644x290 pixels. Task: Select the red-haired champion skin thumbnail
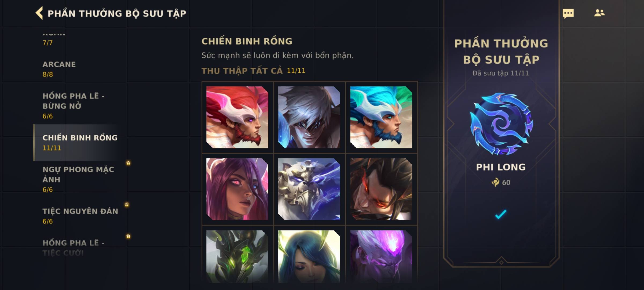(237, 117)
